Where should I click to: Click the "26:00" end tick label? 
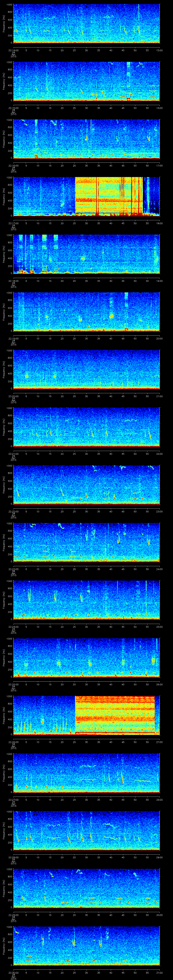pos(159,684)
